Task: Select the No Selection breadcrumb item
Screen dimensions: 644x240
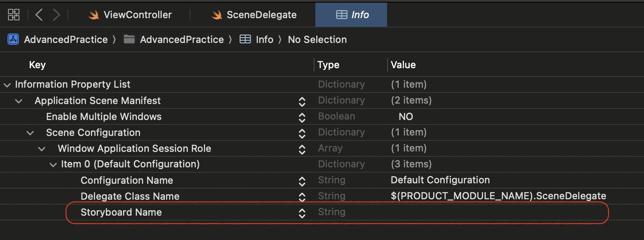Action: pos(317,39)
